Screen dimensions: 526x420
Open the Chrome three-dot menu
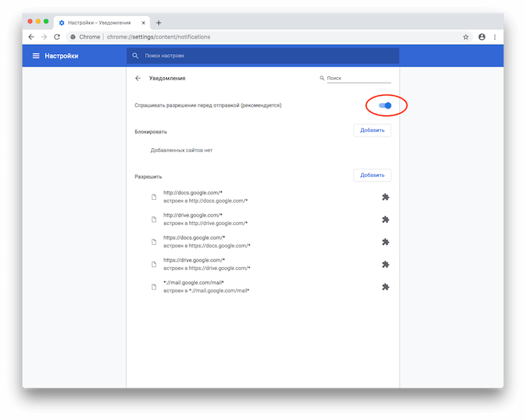[x=495, y=36]
